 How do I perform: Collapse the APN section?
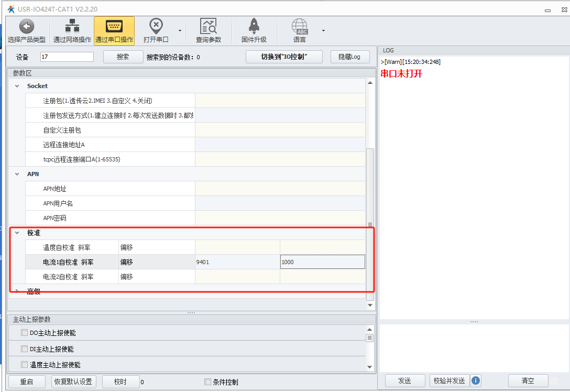tap(17, 174)
